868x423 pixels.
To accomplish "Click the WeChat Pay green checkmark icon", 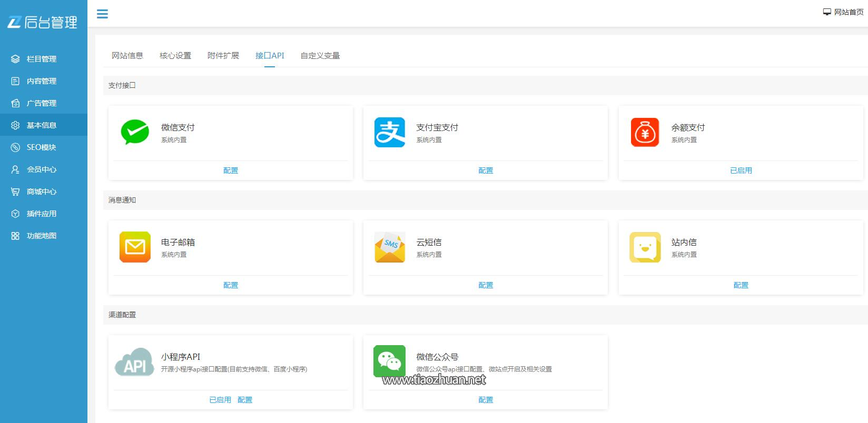I will point(135,132).
